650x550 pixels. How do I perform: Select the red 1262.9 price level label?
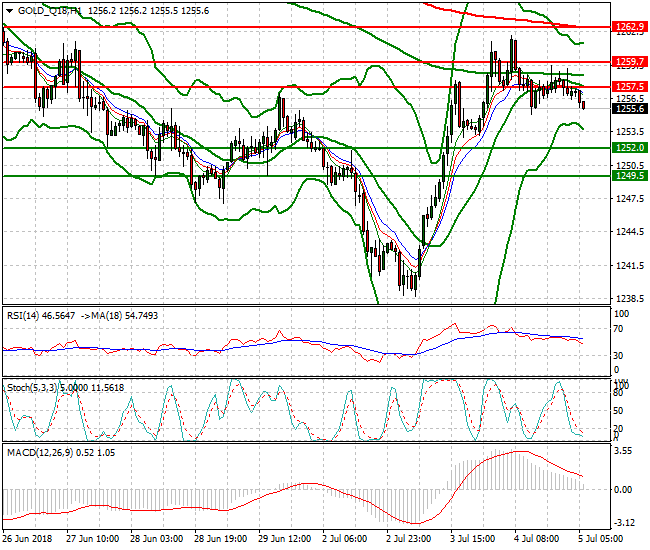tap(629, 27)
